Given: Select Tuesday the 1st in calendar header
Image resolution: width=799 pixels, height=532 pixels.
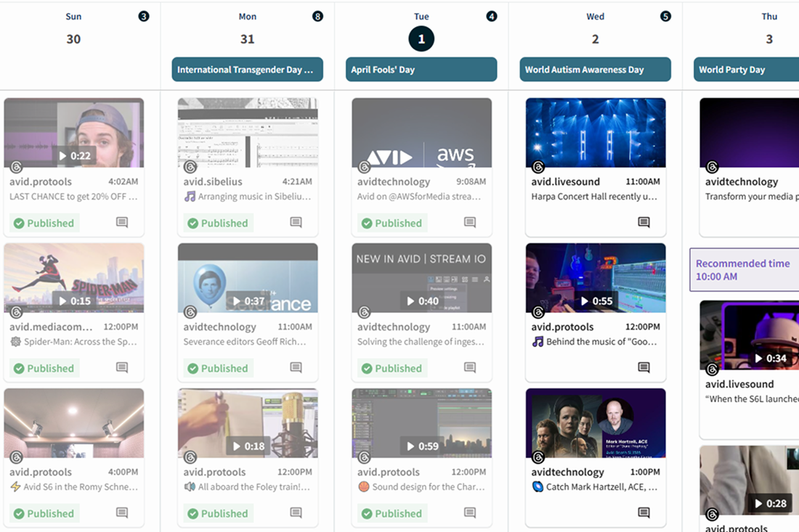Looking at the screenshot, I should (x=421, y=39).
